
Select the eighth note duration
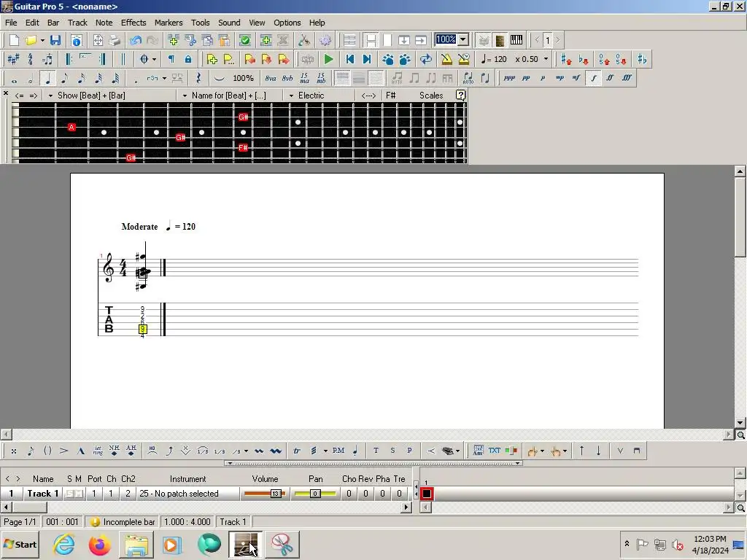coord(64,79)
